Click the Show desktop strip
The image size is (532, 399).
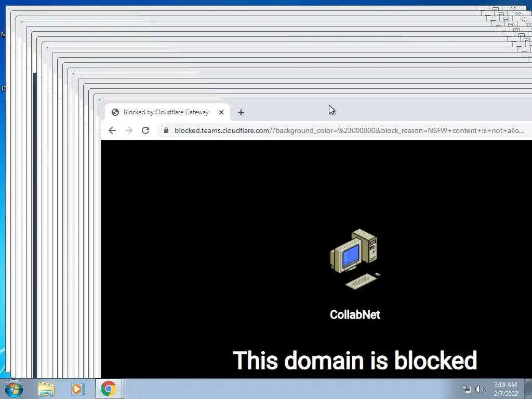[x=528, y=389]
